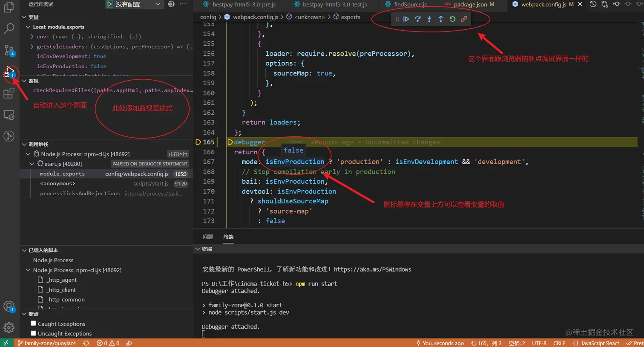This screenshot has height=347, width=644.
Task: Click Restart in the debug toolbar
Action: [x=452, y=19]
